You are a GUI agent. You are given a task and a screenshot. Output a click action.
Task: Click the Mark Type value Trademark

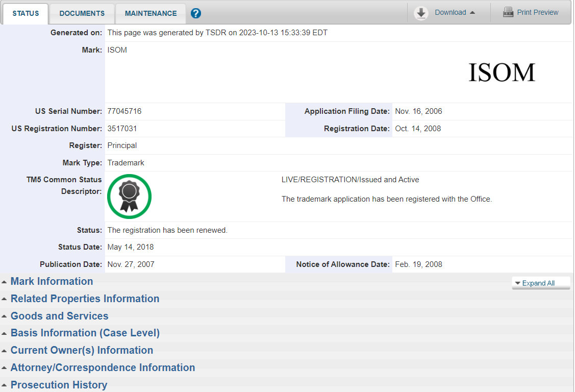tap(126, 162)
